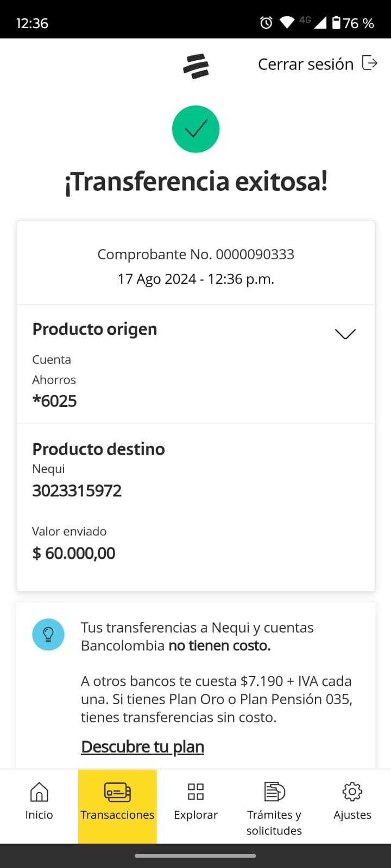Tap the Comprobante No. 0000090333 text
Image resolution: width=391 pixels, height=868 pixels.
(195, 254)
